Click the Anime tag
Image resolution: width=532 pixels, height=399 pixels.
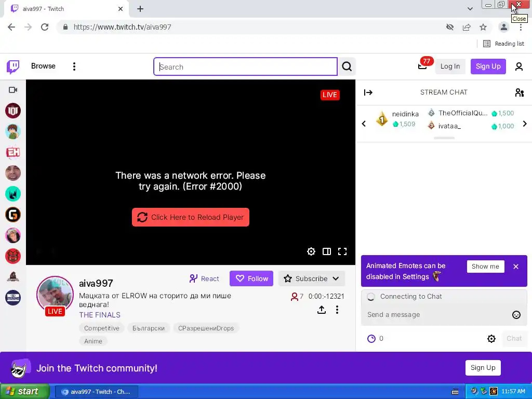93,341
